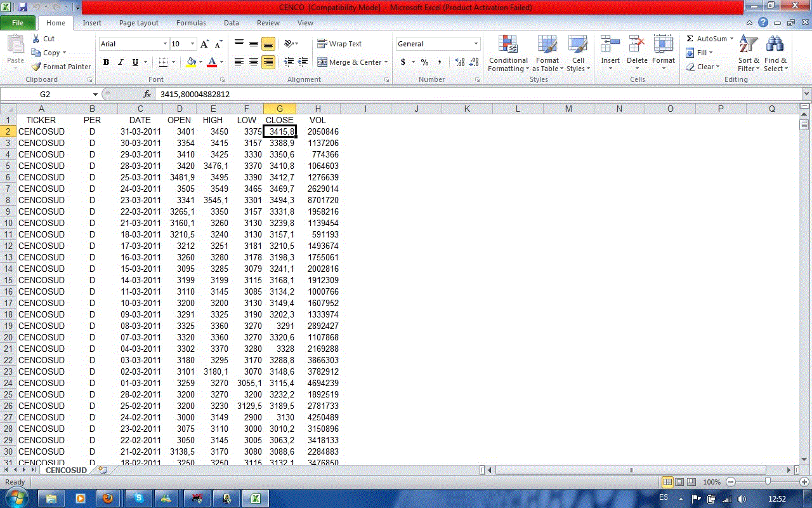Click the Increase Font Size icon
Viewport: 812px width, 508px height.
click(x=204, y=44)
